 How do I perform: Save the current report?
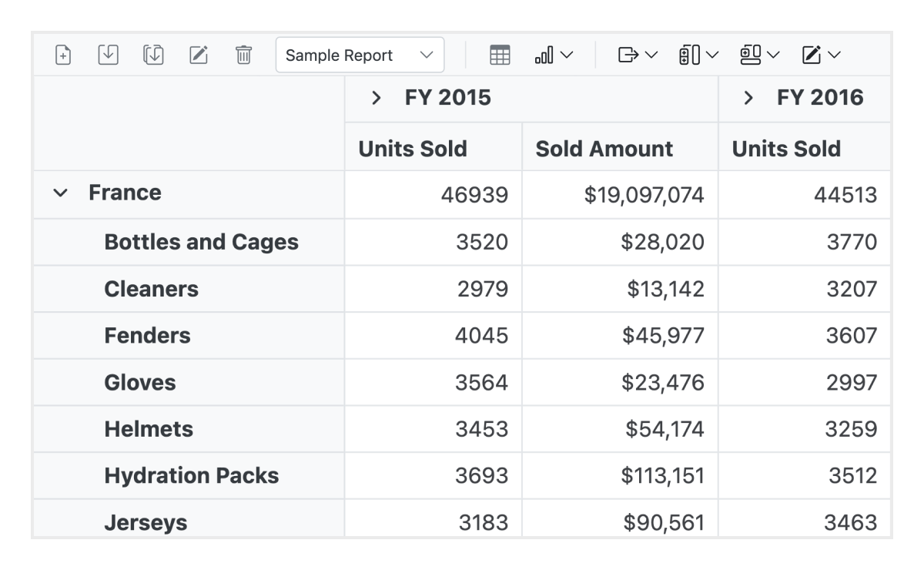108,55
